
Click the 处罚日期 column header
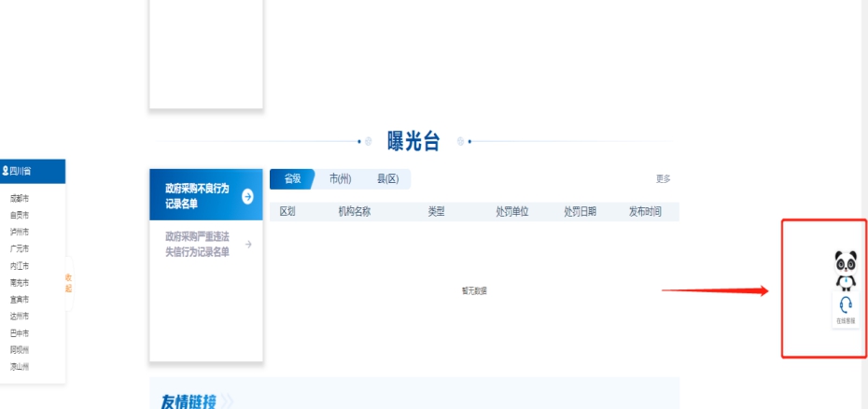pos(580,212)
